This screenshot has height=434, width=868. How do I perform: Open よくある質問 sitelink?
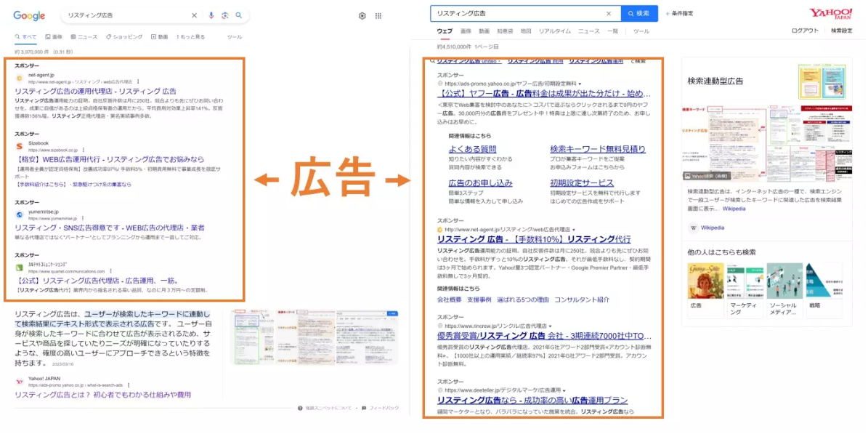pyautogui.click(x=472, y=149)
